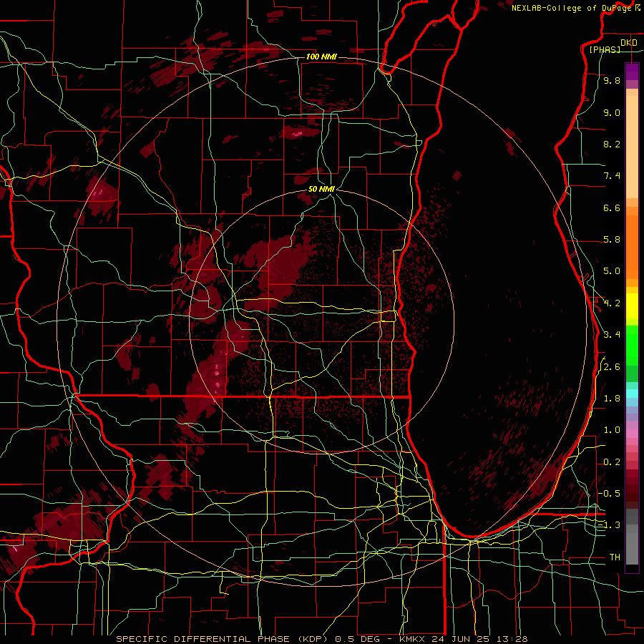
Task: Click the -0.5 value on color scale
Action: coord(610,494)
